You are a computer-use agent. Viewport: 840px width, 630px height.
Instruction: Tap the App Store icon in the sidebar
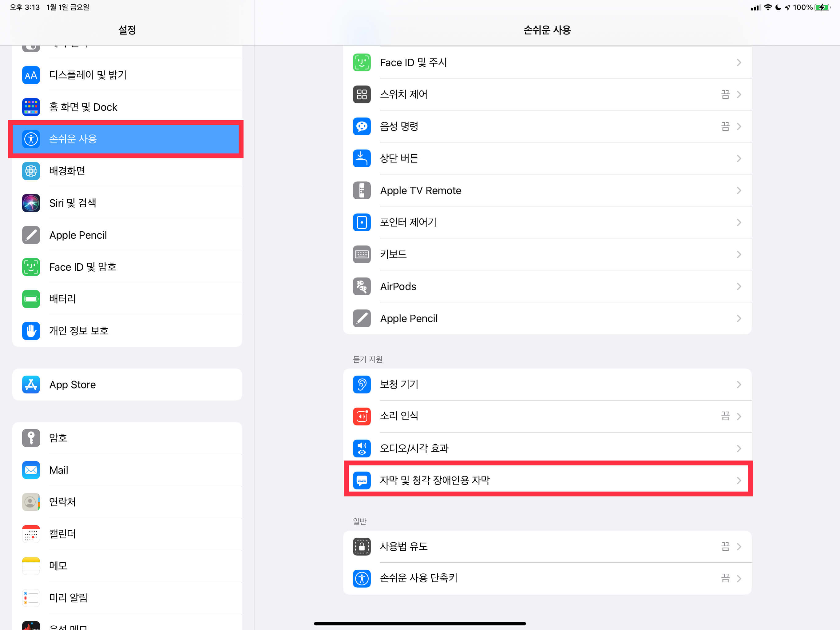click(31, 385)
